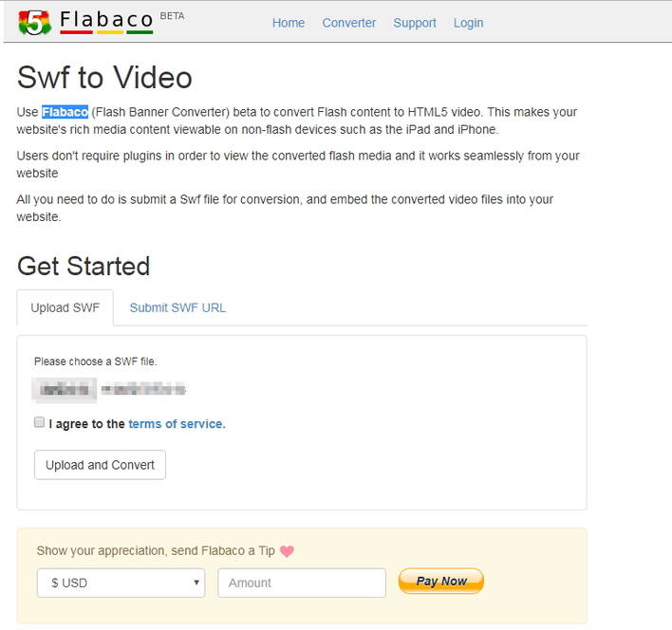Go to the Support page
The image size is (672, 630).
[x=415, y=23]
